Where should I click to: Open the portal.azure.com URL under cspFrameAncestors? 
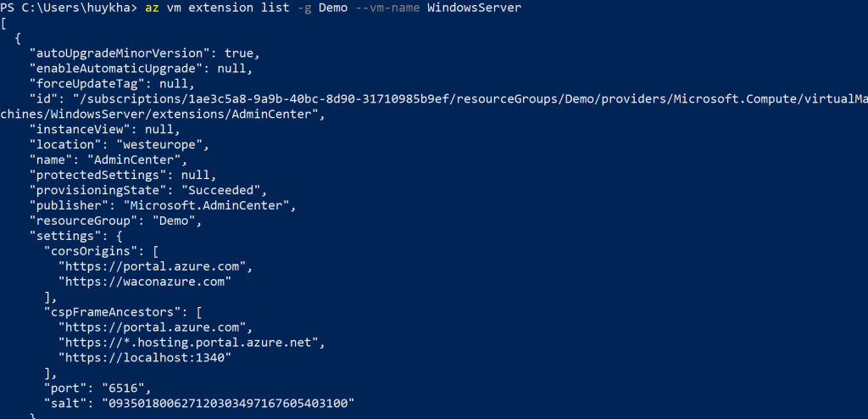[155, 327]
